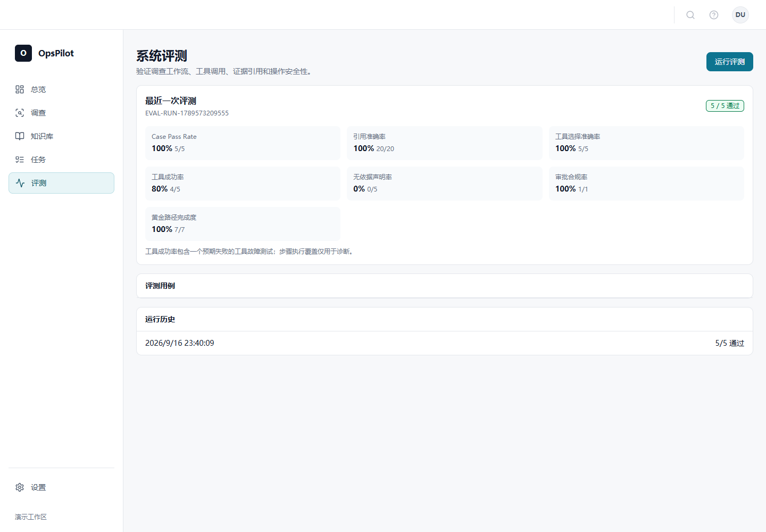This screenshot has height=532, width=766.
Task: Open 调查 from the sidebar
Action: (x=61, y=113)
